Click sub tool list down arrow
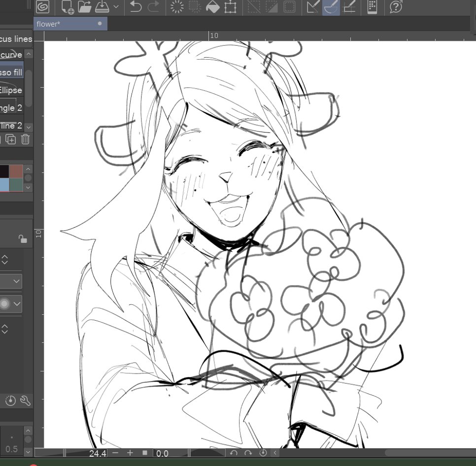476x466 pixels. tap(28, 127)
